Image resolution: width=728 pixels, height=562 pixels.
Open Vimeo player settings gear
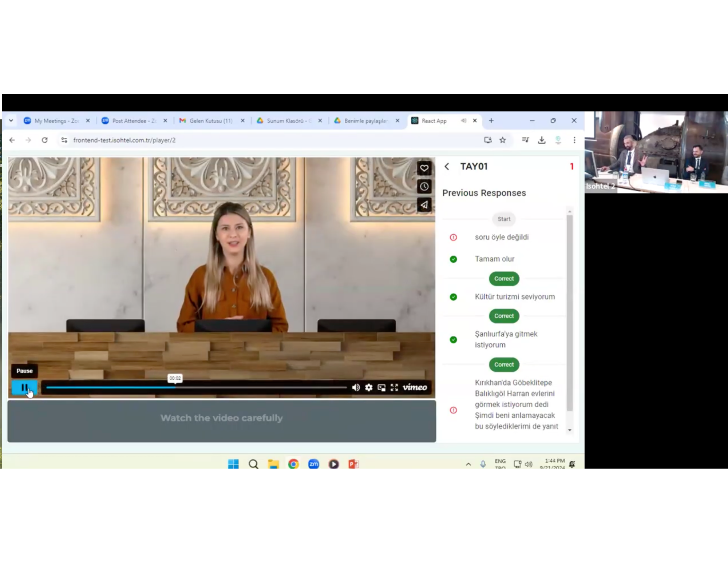click(x=369, y=387)
